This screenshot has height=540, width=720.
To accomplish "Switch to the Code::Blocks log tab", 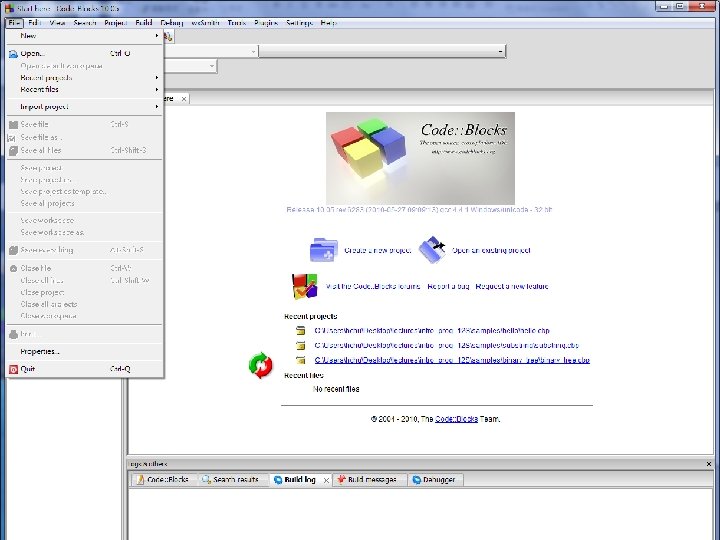I will point(163,480).
